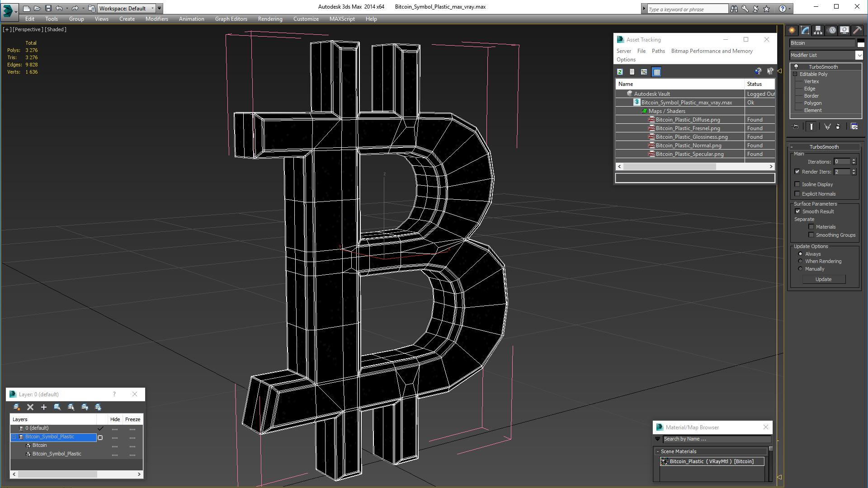Click table view icon in Asset Tracking

click(657, 72)
